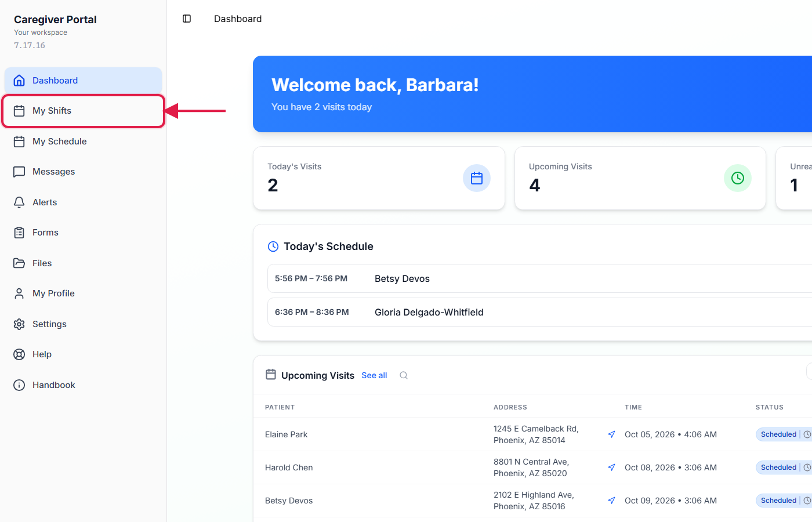Viewport: 812px width, 522px height.
Task: Click the search icon beside See all
Action: pos(404,375)
